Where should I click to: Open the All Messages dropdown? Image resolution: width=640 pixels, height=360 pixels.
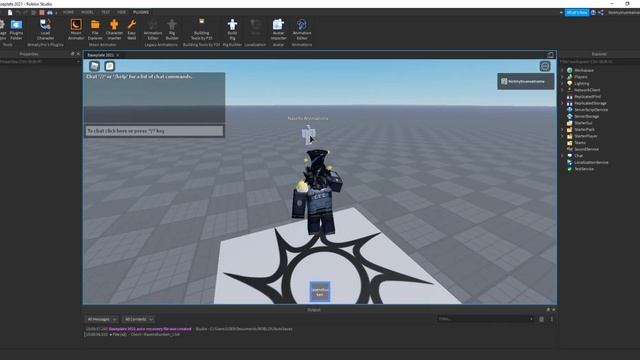pyautogui.click(x=102, y=319)
